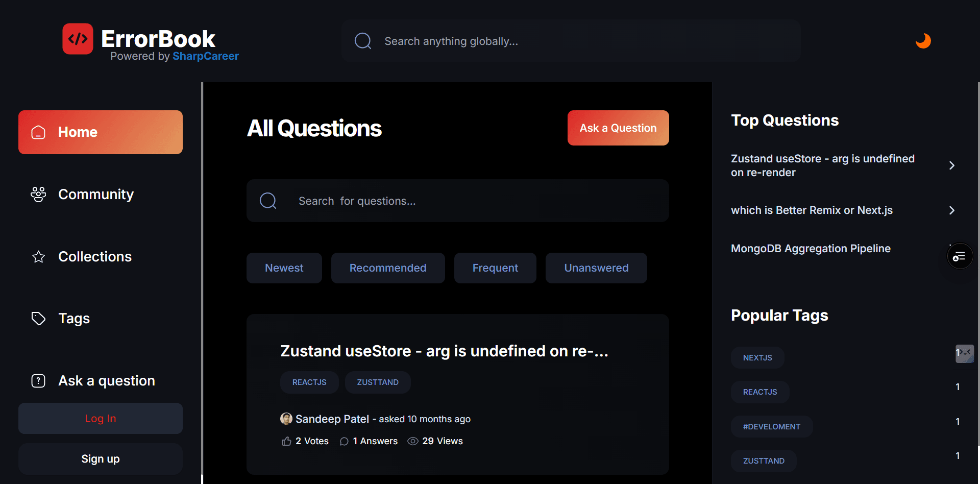Select the Newest filter
The height and width of the screenshot is (484, 980).
(284, 268)
